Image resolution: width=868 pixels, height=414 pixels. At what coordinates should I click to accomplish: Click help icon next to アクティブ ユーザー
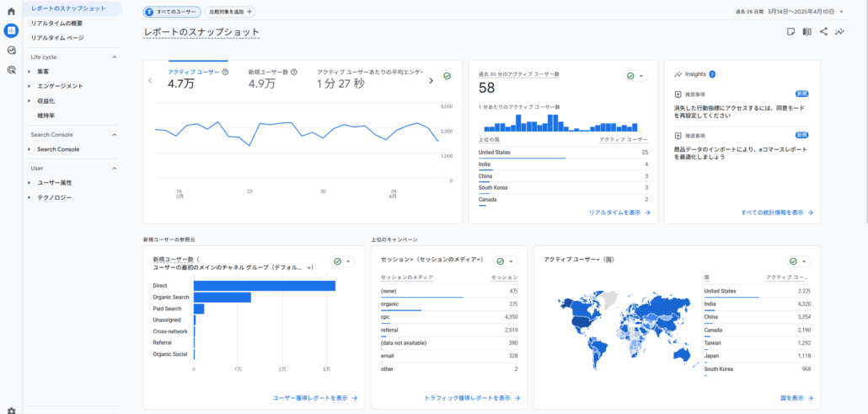(x=225, y=72)
